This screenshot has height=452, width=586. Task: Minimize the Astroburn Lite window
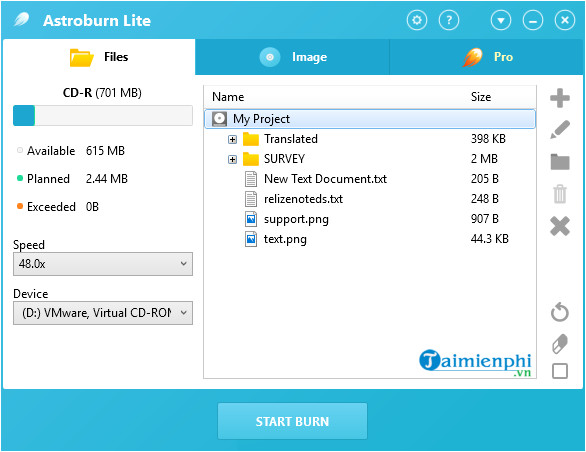(x=533, y=20)
